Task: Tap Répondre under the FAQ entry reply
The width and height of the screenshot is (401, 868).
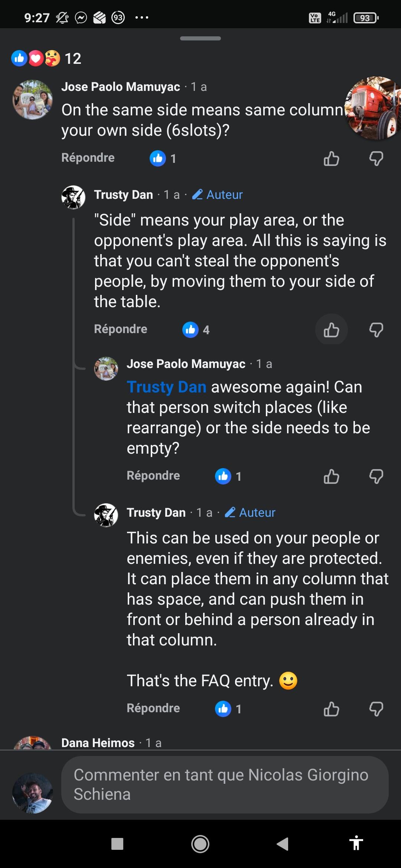Action: coord(153,708)
